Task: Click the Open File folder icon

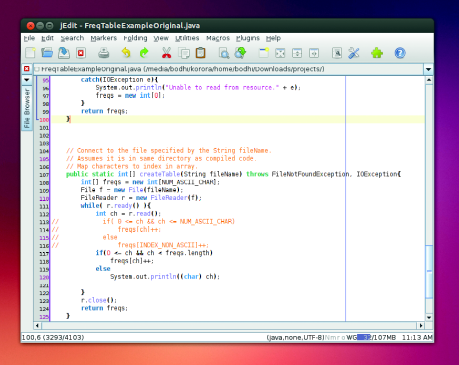Action: tap(47, 53)
